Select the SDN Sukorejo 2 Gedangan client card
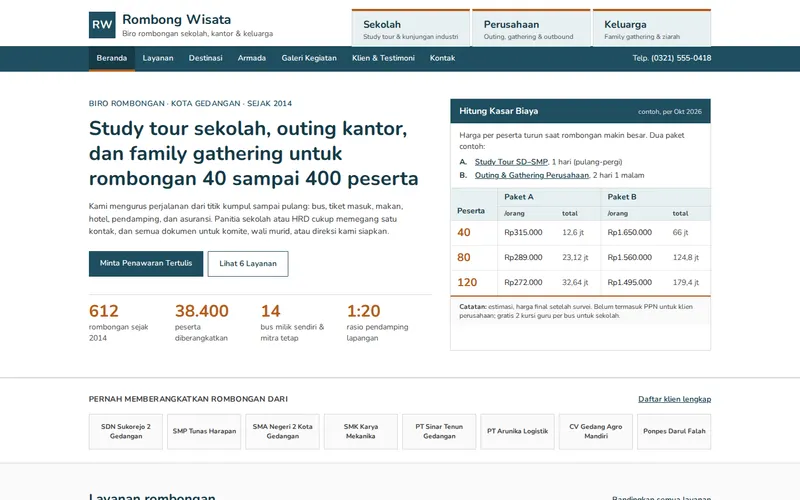This screenshot has width=800, height=500. 126,432
